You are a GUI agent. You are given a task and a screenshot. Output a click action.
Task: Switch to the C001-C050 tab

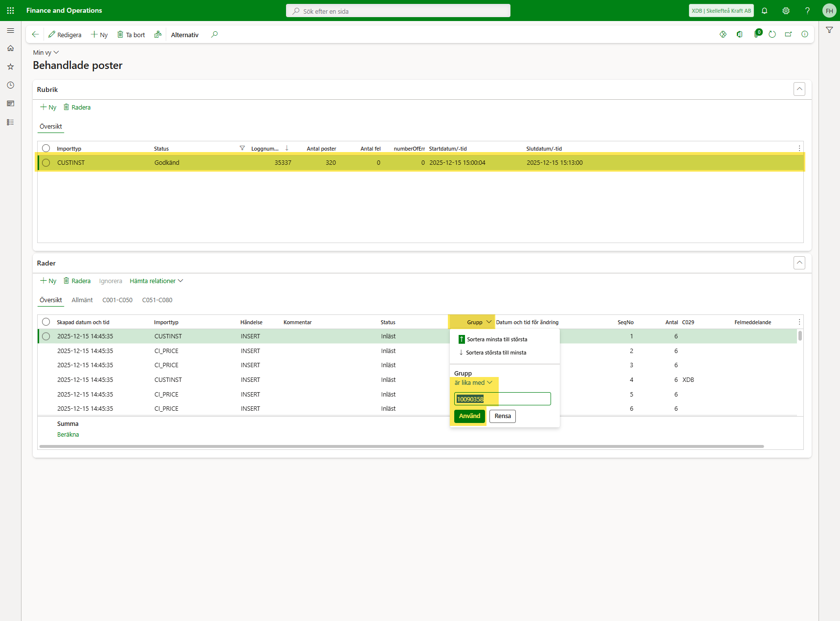pyautogui.click(x=117, y=300)
